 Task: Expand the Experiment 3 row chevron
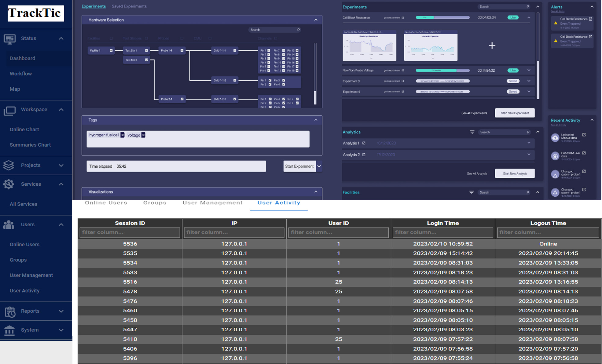click(529, 81)
